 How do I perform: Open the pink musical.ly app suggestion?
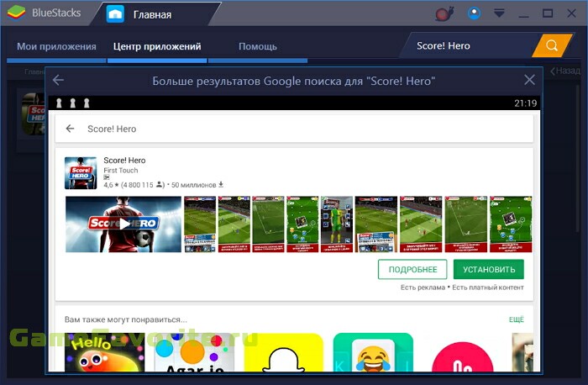click(x=462, y=356)
